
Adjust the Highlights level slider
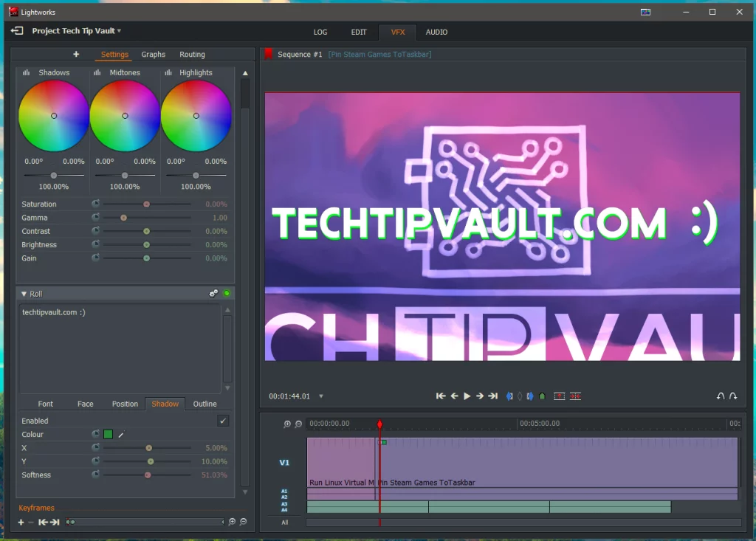click(196, 176)
